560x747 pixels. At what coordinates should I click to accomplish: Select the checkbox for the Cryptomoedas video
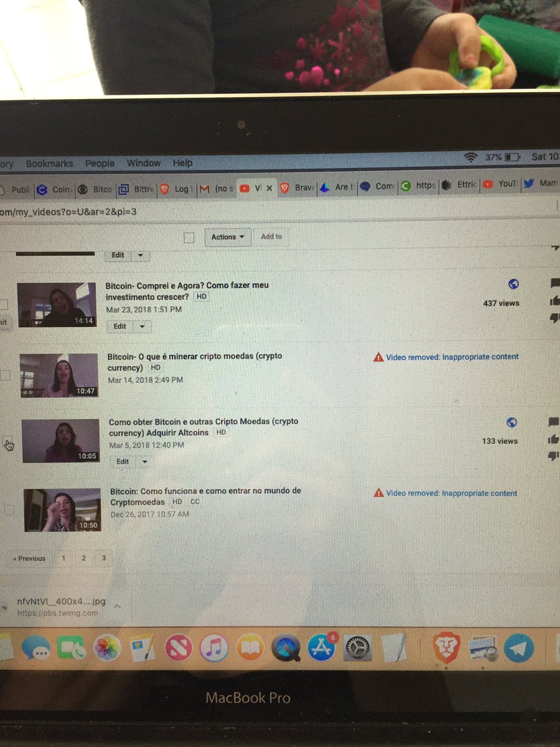[x=9, y=510]
